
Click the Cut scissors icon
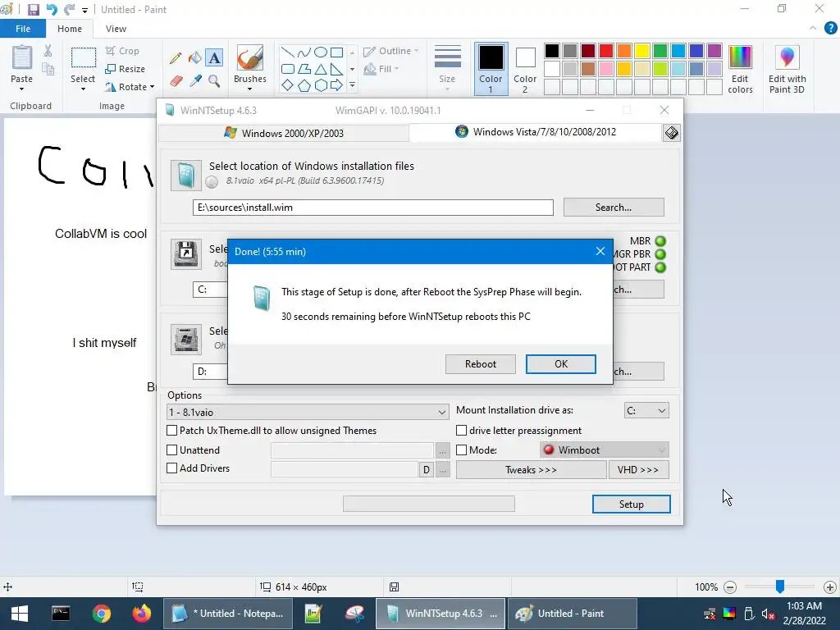48,51
